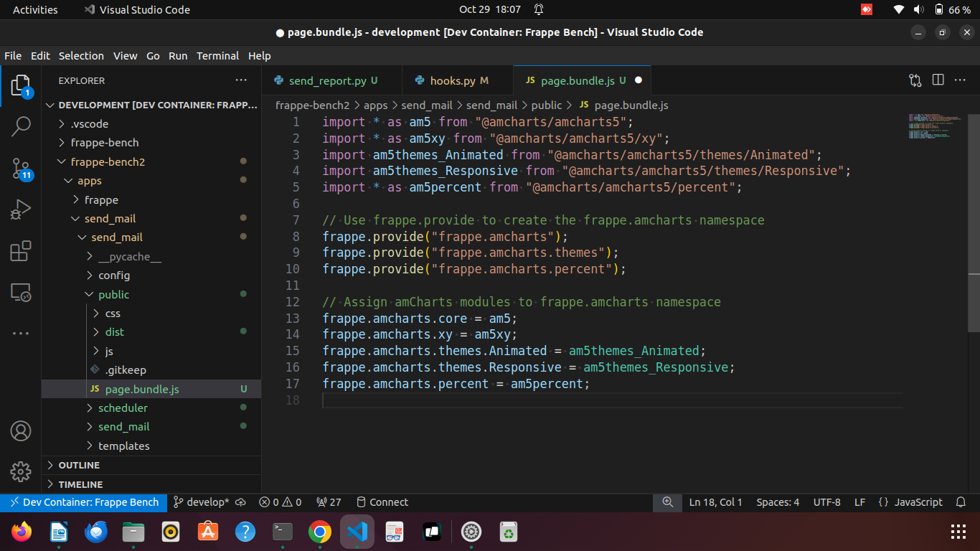Click the editor minimap code preview
The width and height of the screenshot is (980, 551).
click(x=936, y=126)
